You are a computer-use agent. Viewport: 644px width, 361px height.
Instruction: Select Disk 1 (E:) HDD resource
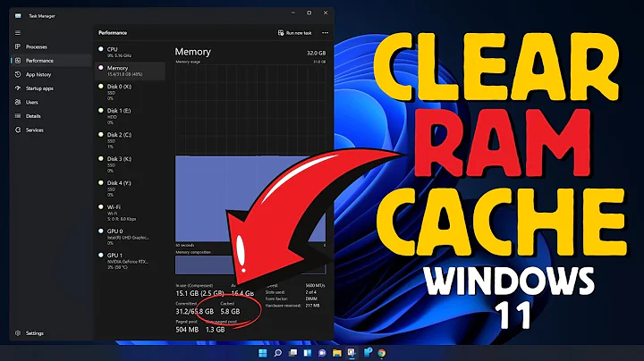coord(130,116)
